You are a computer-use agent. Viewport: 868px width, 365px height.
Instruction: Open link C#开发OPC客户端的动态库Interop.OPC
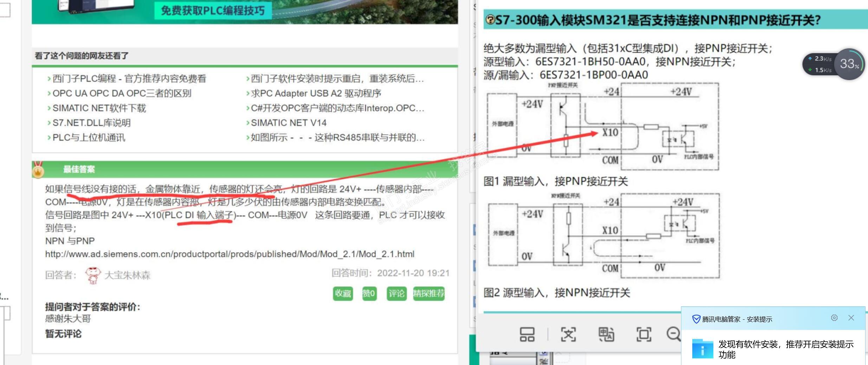[x=338, y=108]
